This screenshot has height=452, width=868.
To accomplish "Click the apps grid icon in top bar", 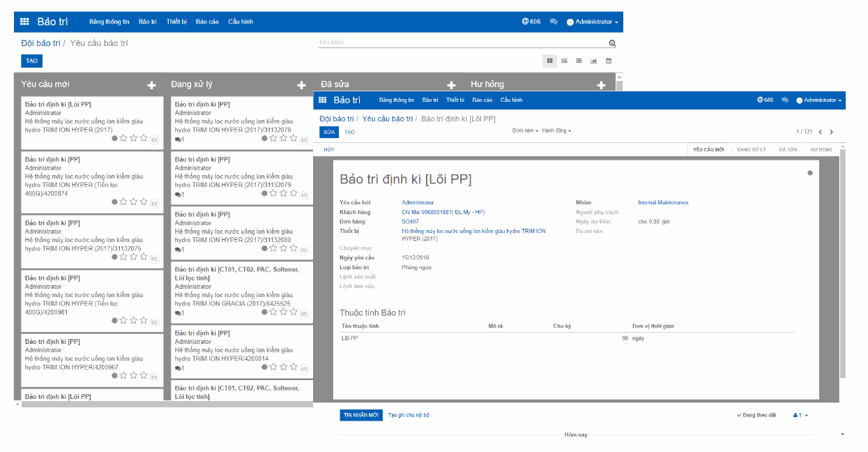I will click(x=24, y=22).
